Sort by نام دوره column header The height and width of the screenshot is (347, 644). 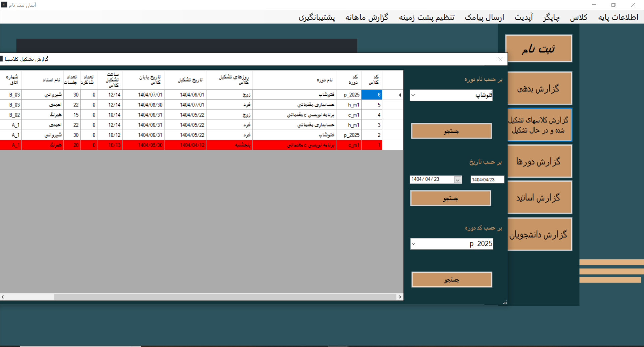(x=294, y=80)
